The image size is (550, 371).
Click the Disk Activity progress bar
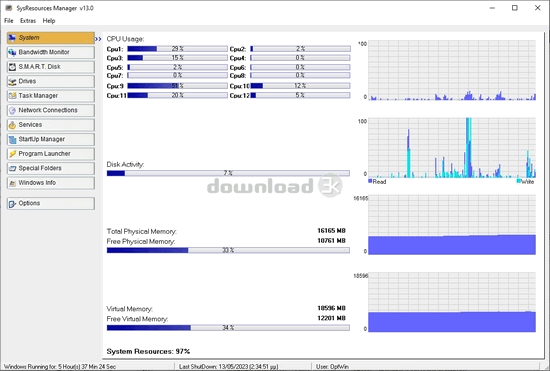[228, 173]
